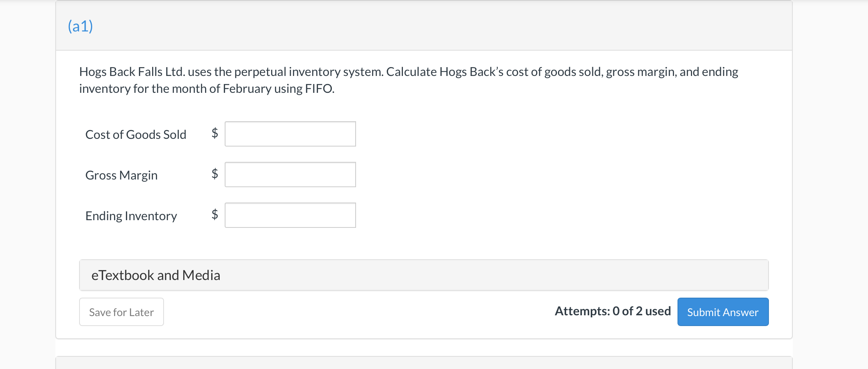The image size is (868, 369).
Task: Save the question attempt for later
Action: (x=121, y=312)
